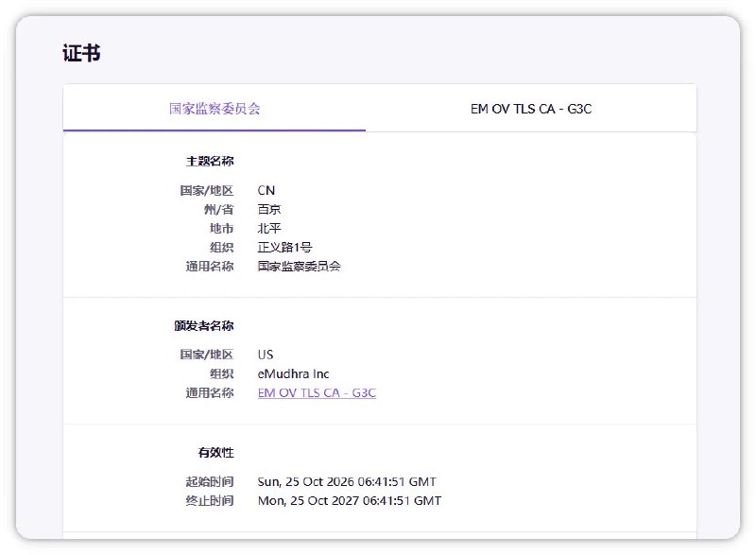Screen dimensions: 756x555
Task: Click the 国家/地区 label beside CN
Action: (x=207, y=190)
